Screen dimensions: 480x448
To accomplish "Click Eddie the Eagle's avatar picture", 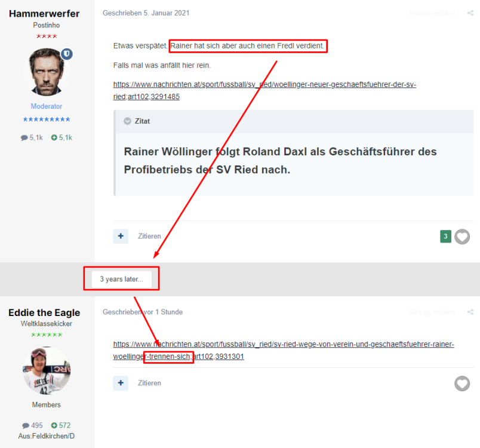I will click(47, 370).
